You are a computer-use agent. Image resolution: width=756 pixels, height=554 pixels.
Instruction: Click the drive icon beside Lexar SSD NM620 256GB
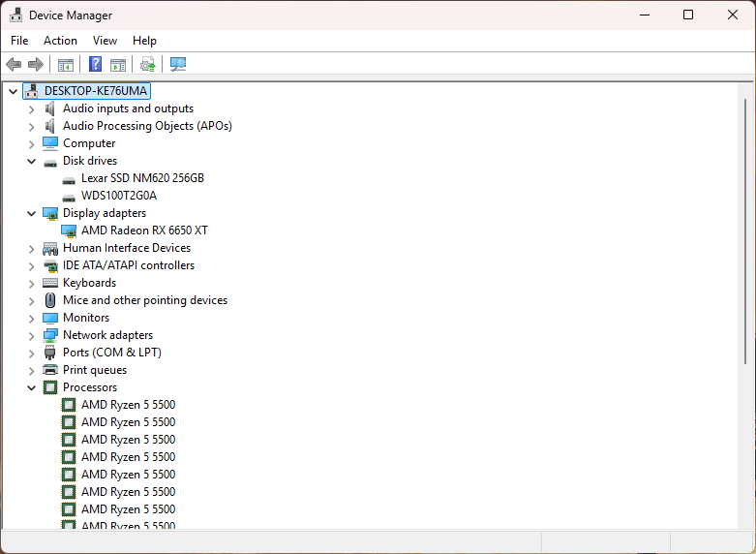click(69, 180)
